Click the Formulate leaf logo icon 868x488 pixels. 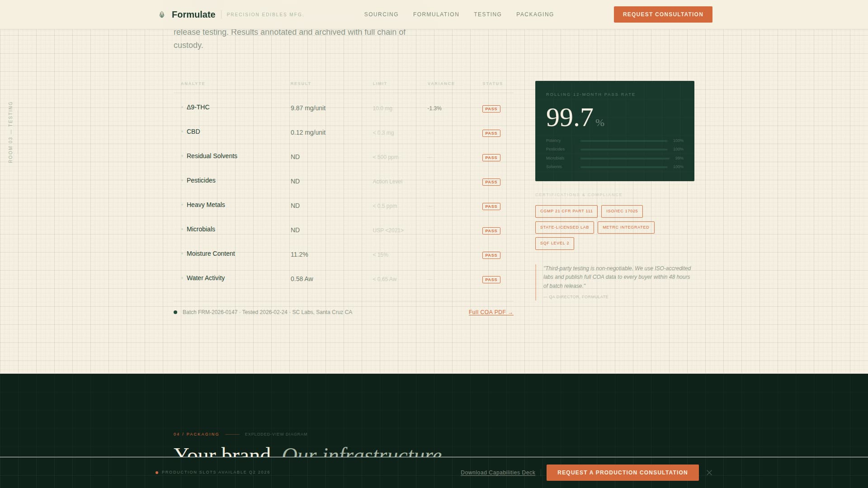coord(162,14)
